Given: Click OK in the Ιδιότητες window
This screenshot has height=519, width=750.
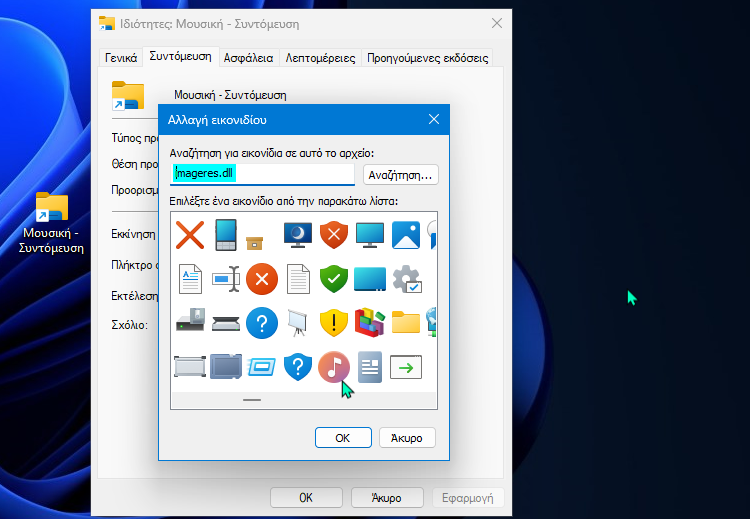Looking at the screenshot, I should click(306, 498).
